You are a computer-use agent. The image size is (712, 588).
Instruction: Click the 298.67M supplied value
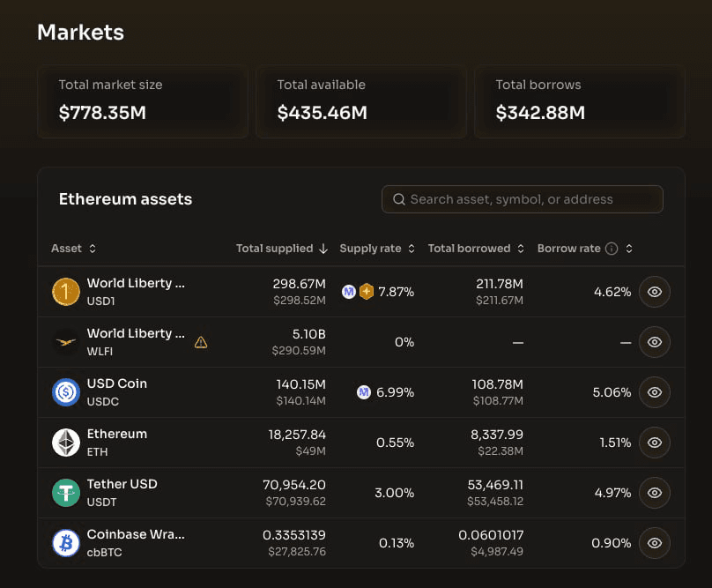coord(300,284)
